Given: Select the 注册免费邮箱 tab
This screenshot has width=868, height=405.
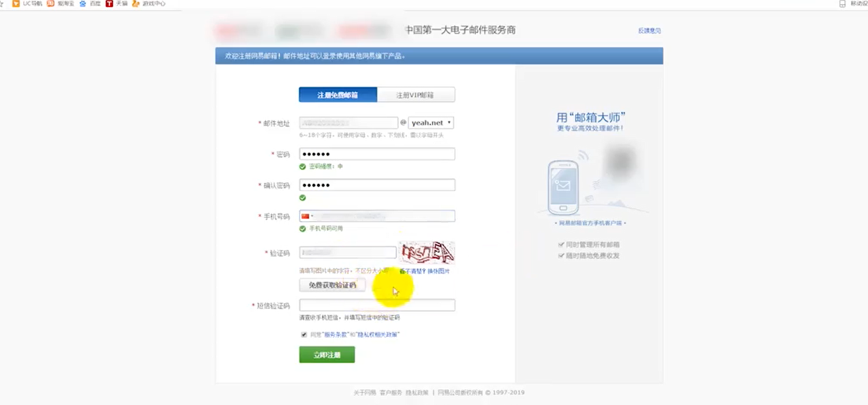Looking at the screenshot, I should tap(338, 95).
